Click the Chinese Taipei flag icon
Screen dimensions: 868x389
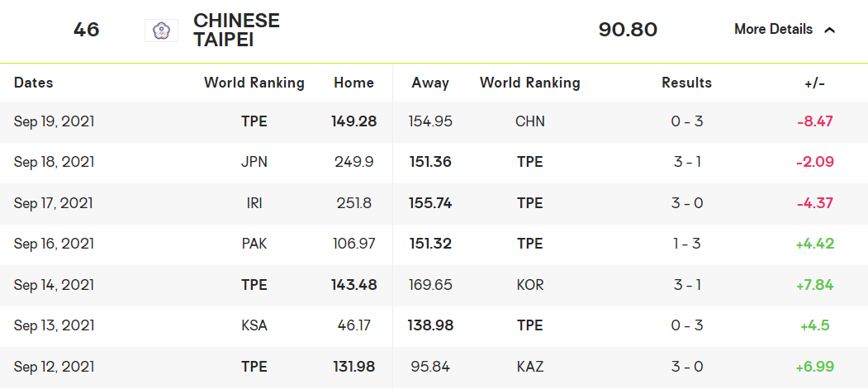[161, 31]
